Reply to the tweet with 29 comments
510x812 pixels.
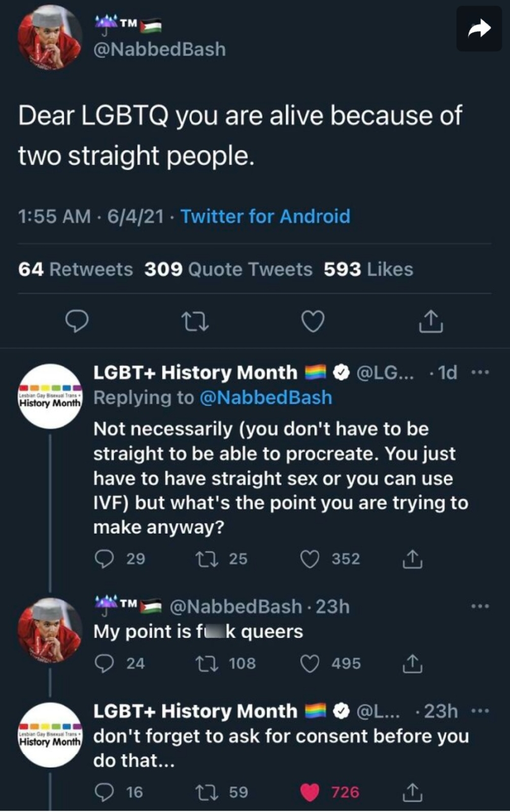105,559
